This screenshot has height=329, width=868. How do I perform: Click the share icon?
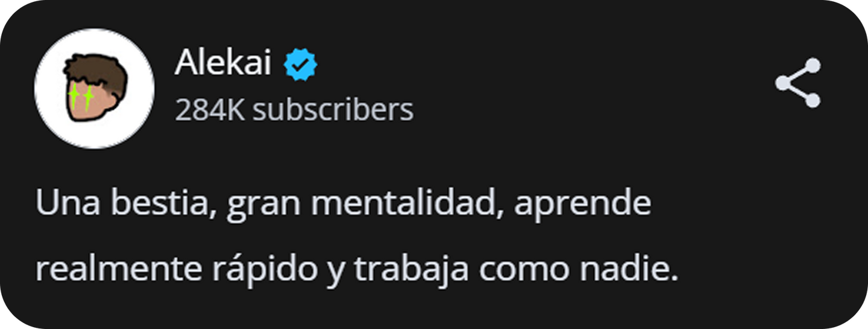click(798, 83)
